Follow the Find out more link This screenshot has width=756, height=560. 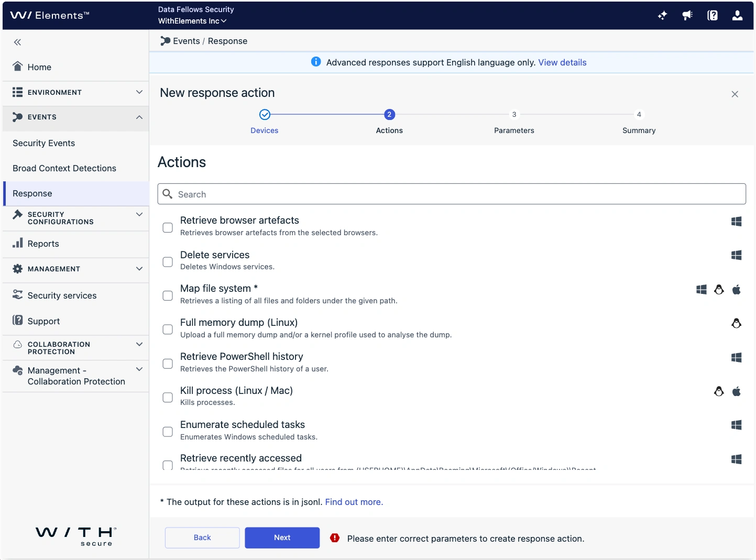(x=354, y=502)
